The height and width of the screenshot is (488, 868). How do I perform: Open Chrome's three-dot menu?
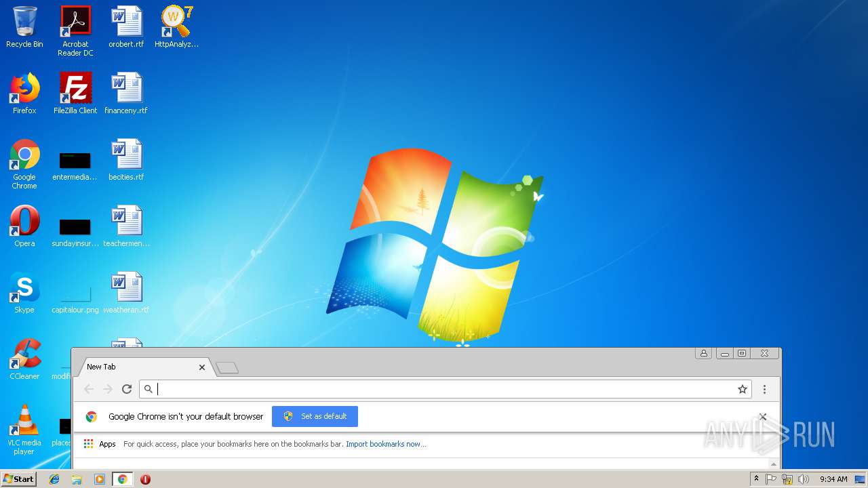[764, 389]
